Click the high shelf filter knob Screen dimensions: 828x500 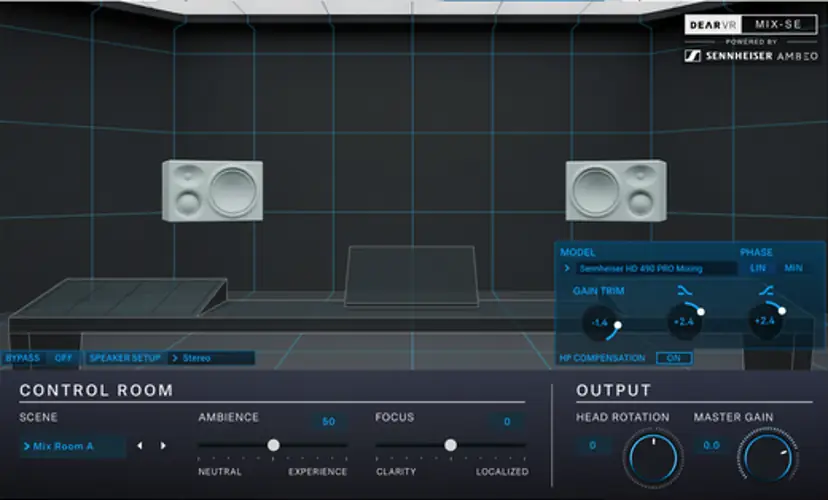pos(765,321)
